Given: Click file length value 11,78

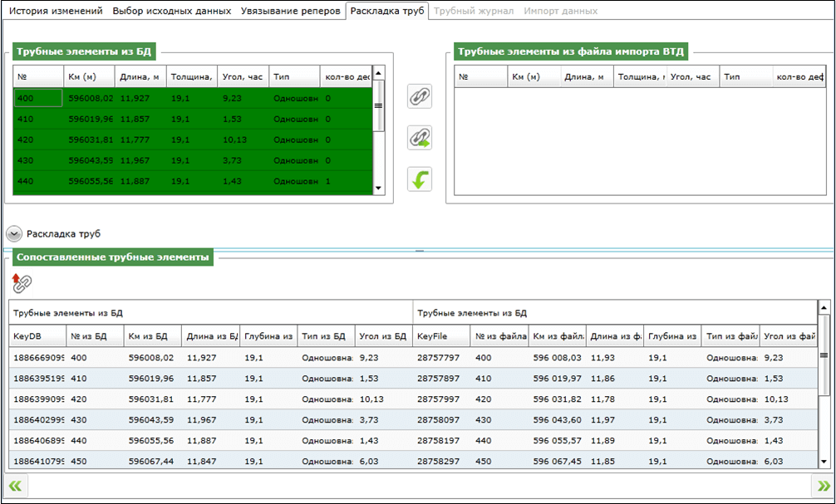Looking at the screenshot, I should pos(602,399).
